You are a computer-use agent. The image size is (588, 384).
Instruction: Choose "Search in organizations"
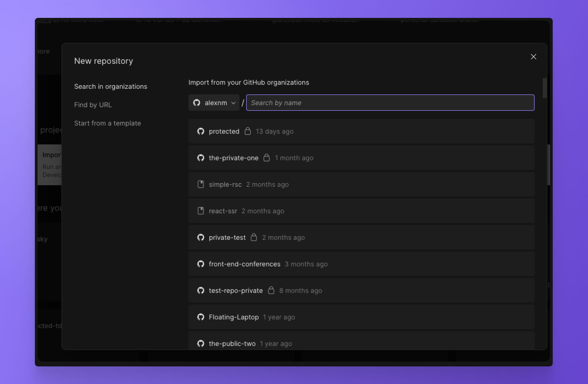pos(111,86)
